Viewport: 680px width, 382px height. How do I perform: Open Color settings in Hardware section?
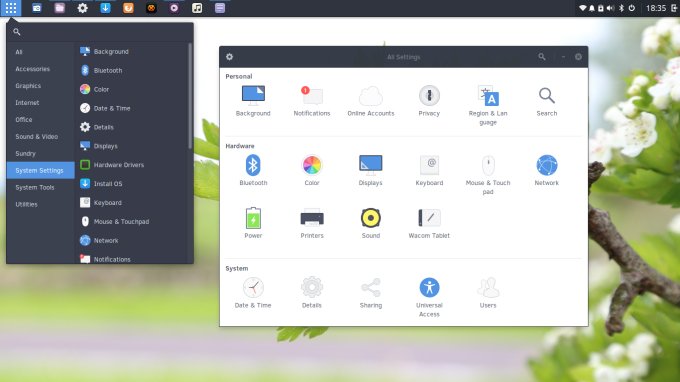click(312, 170)
